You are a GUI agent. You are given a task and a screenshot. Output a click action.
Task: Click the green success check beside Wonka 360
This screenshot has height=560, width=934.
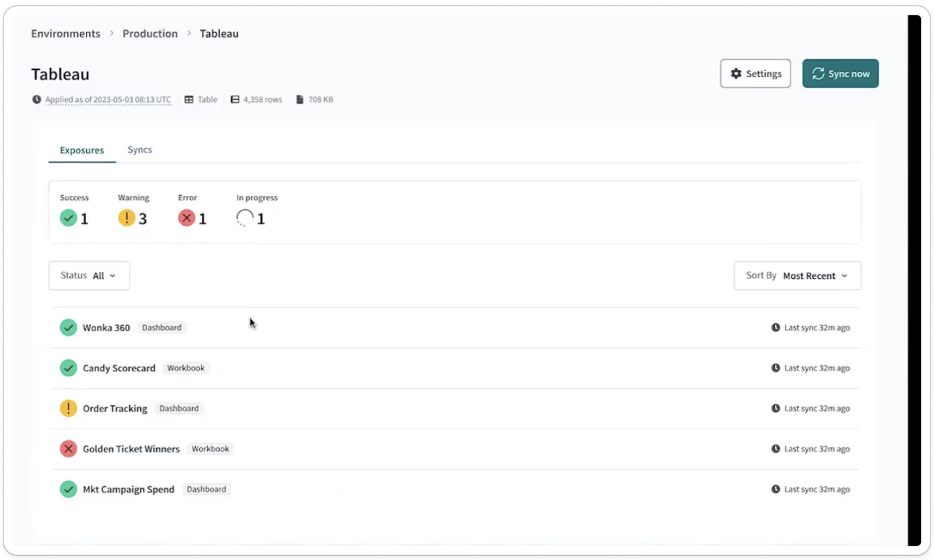point(68,327)
